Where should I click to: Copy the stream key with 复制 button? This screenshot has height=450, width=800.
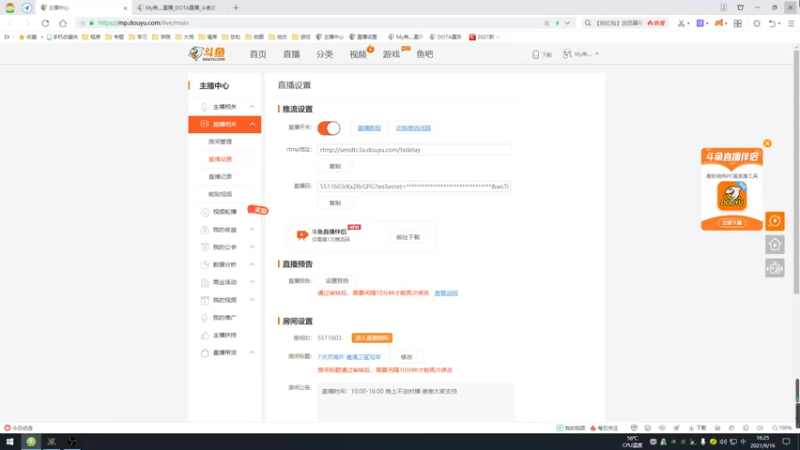click(x=335, y=203)
